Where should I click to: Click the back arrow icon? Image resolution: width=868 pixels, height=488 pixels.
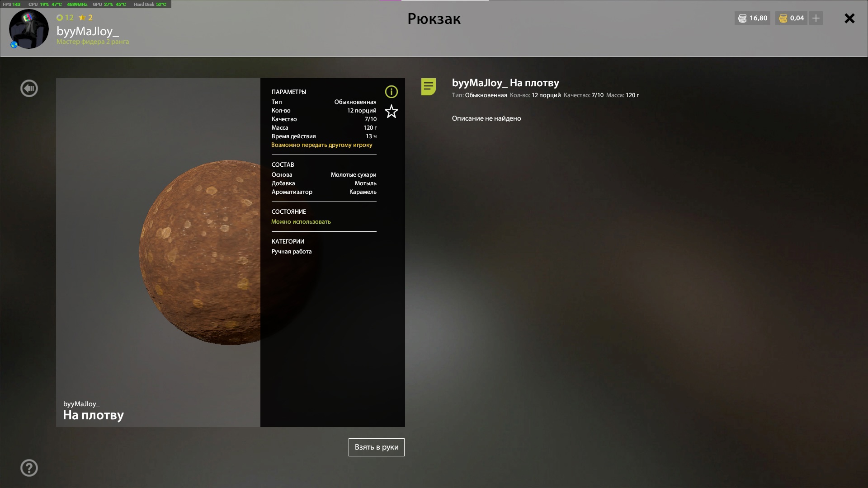(29, 89)
